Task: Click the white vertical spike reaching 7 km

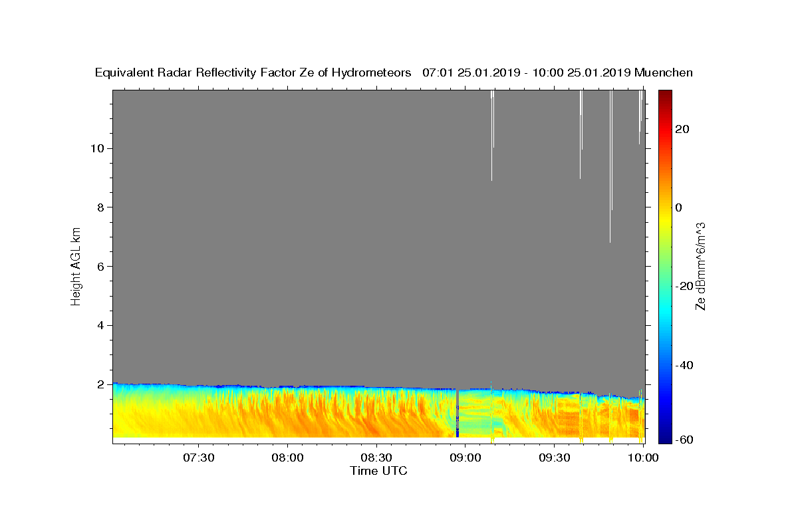Action: click(x=610, y=166)
